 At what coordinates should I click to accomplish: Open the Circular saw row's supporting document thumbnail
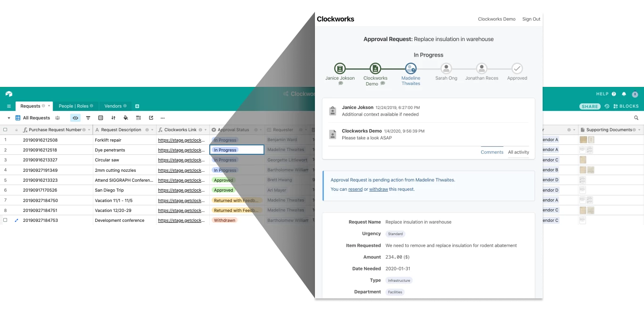(583, 160)
